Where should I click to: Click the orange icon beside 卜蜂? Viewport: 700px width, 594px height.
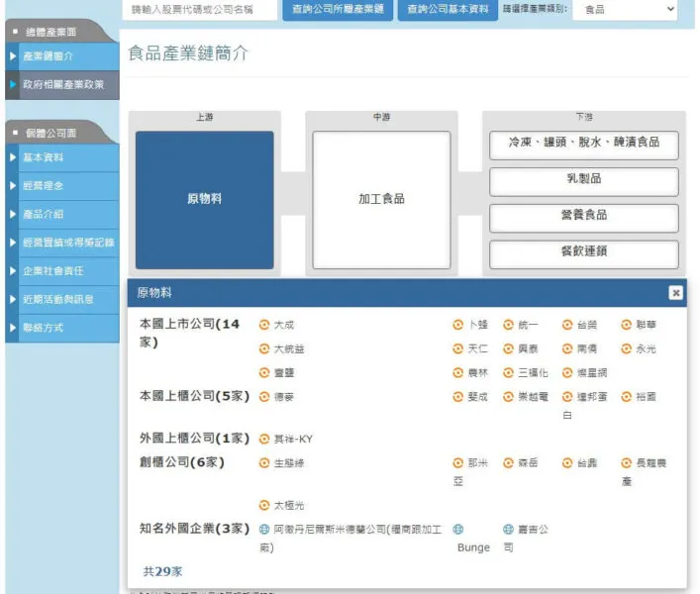457,325
